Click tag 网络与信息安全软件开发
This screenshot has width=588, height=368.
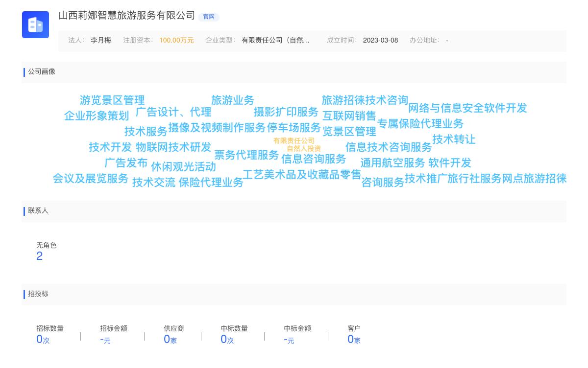click(x=467, y=108)
